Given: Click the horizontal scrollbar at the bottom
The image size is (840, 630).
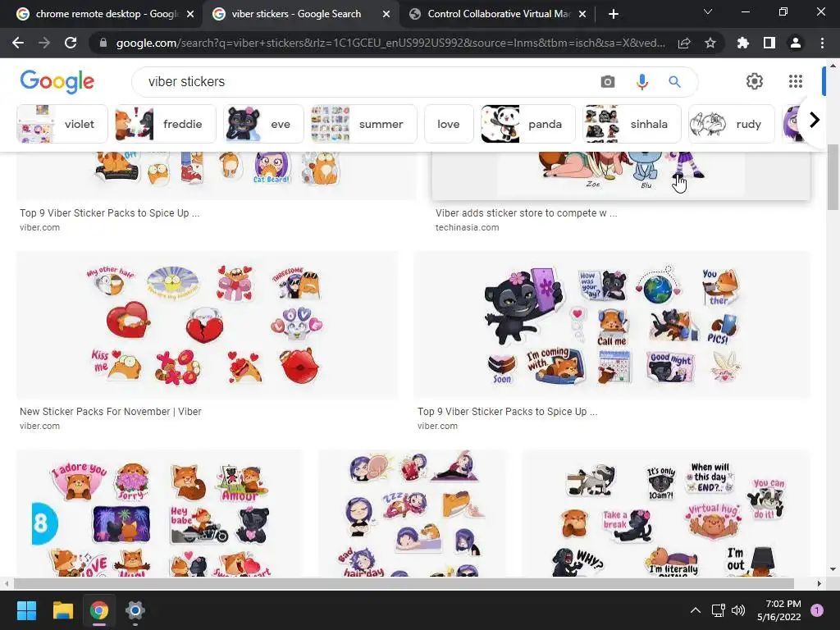Looking at the screenshot, I should [x=404, y=583].
